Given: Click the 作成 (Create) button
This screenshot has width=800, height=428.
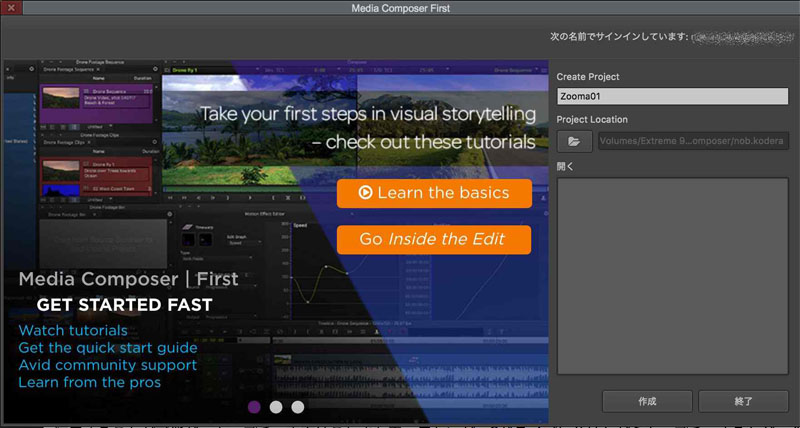Looking at the screenshot, I should point(647,401).
